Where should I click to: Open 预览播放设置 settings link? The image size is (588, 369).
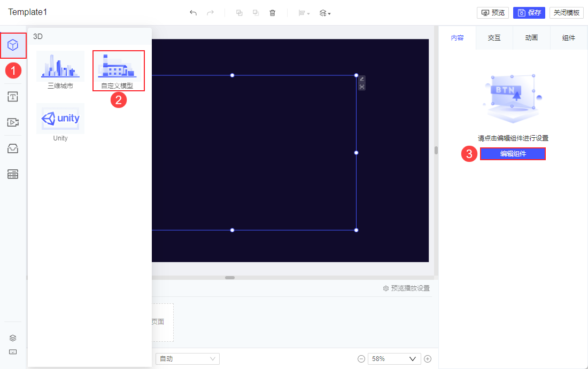coord(406,288)
